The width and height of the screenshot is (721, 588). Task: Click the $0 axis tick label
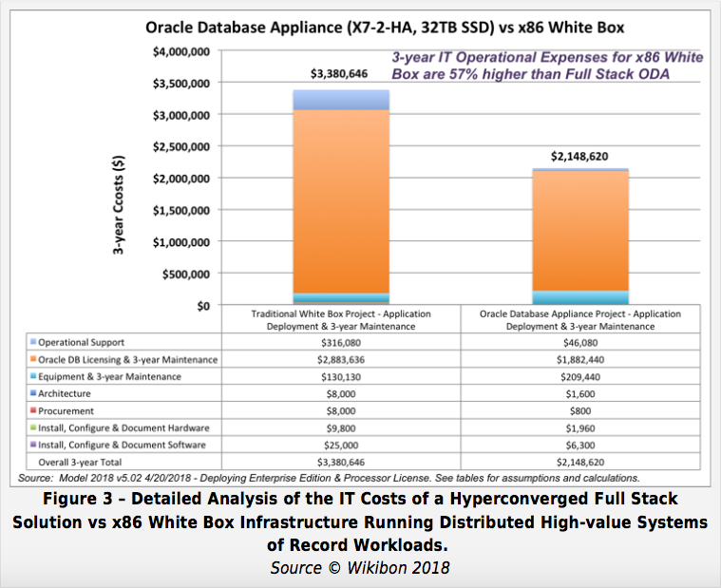pos(203,306)
